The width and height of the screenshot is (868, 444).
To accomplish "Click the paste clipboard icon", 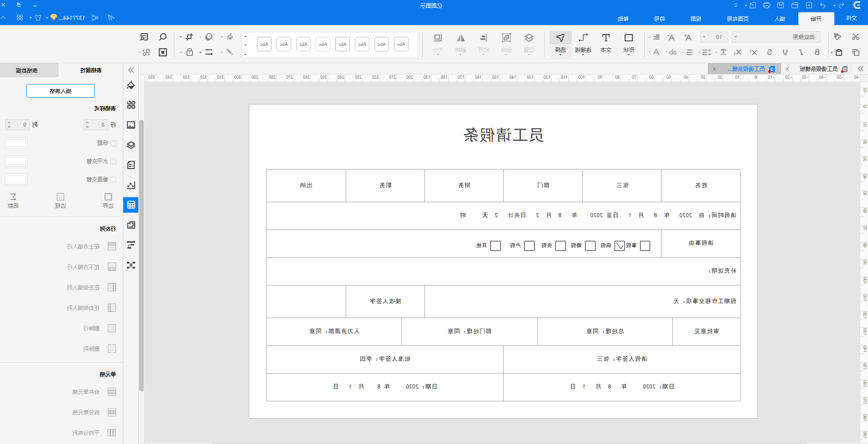I will (x=839, y=52).
